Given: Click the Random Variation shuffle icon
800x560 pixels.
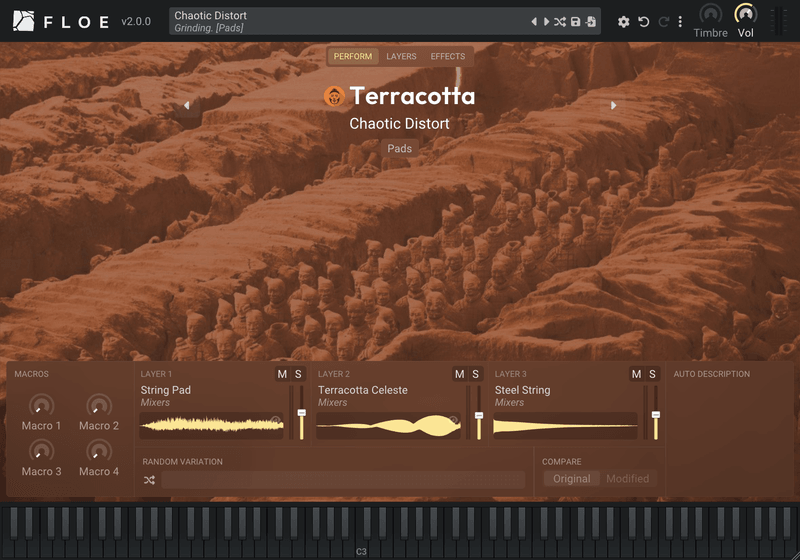Looking at the screenshot, I should [x=149, y=480].
